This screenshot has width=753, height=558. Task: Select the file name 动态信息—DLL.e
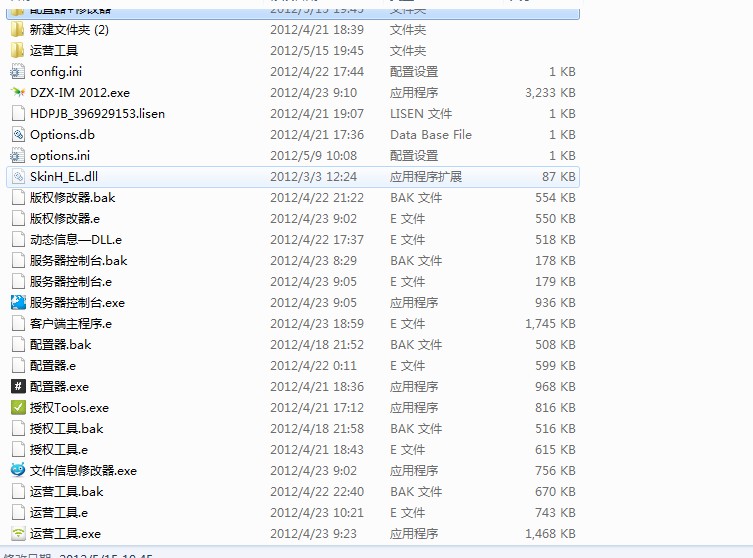coord(76,240)
